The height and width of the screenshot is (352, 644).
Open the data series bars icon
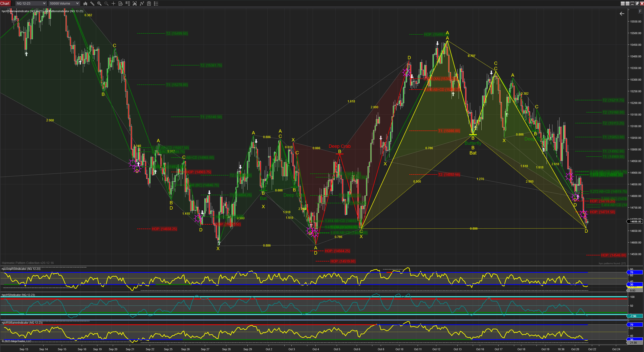[x=135, y=4]
